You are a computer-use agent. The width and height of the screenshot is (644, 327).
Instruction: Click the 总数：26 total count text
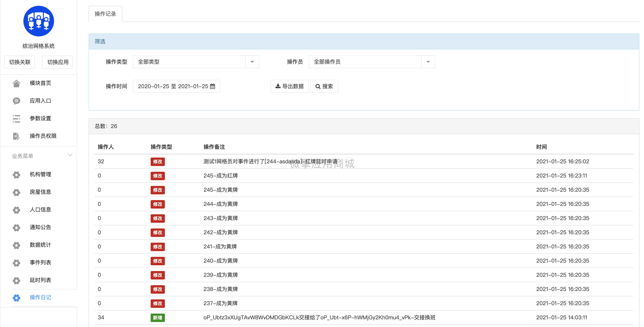click(106, 126)
